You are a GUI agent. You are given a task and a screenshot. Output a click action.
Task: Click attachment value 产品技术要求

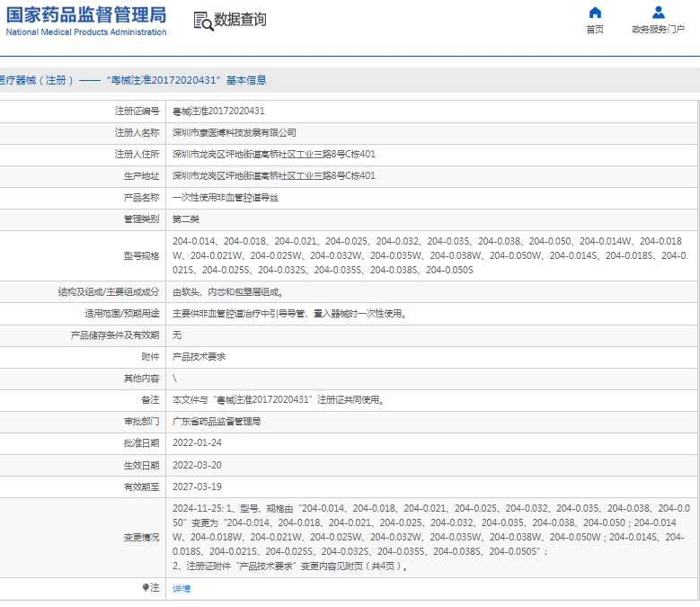[199, 356]
